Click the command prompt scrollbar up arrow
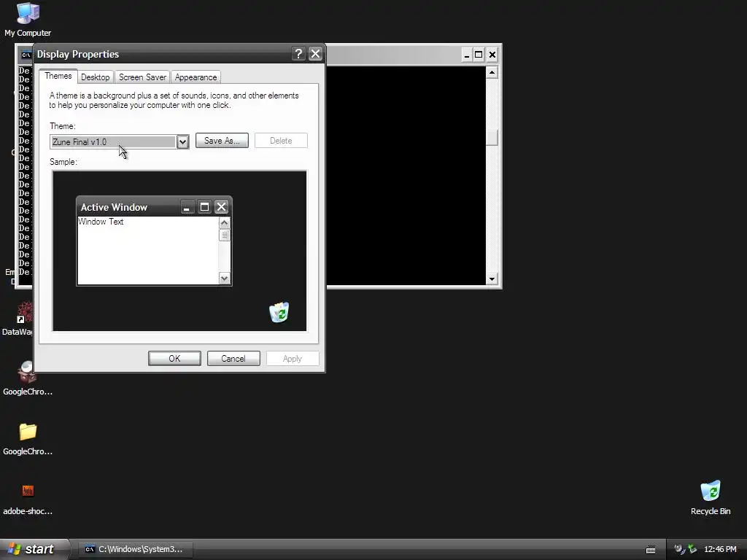This screenshot has height=560, width=747. pos(492,72)
